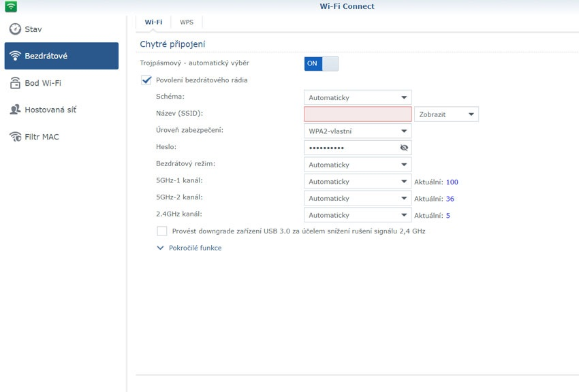Open the Hostovaná síť page
The width and height of the screenshot is (579, 392).
61,110
